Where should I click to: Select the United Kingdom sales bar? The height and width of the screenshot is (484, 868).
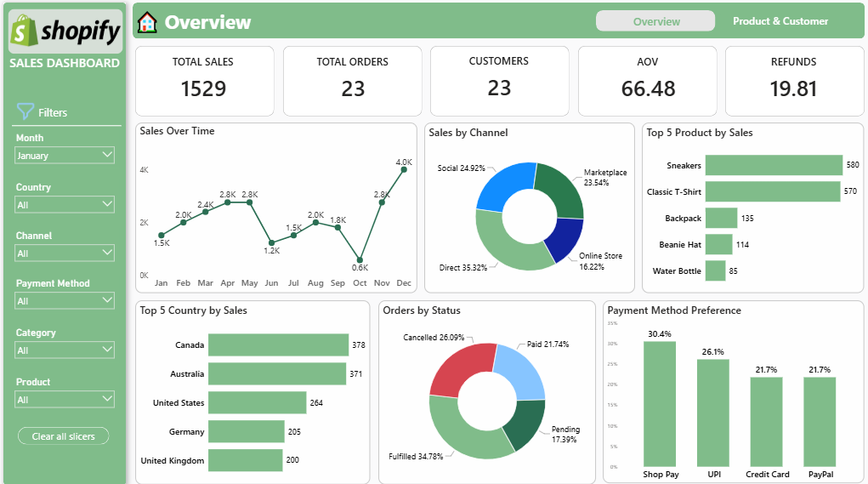tap(245, 460)
